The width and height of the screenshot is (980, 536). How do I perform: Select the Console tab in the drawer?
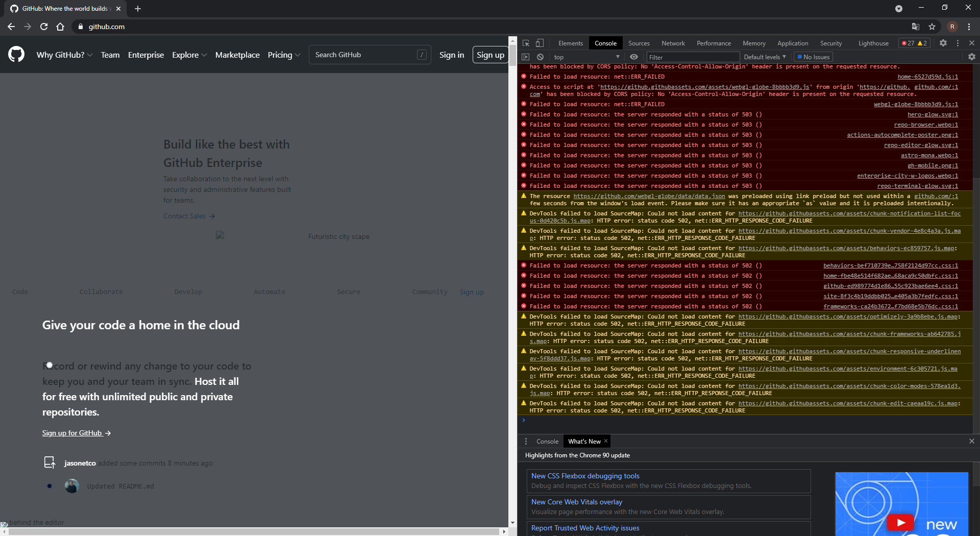point(547,442)
